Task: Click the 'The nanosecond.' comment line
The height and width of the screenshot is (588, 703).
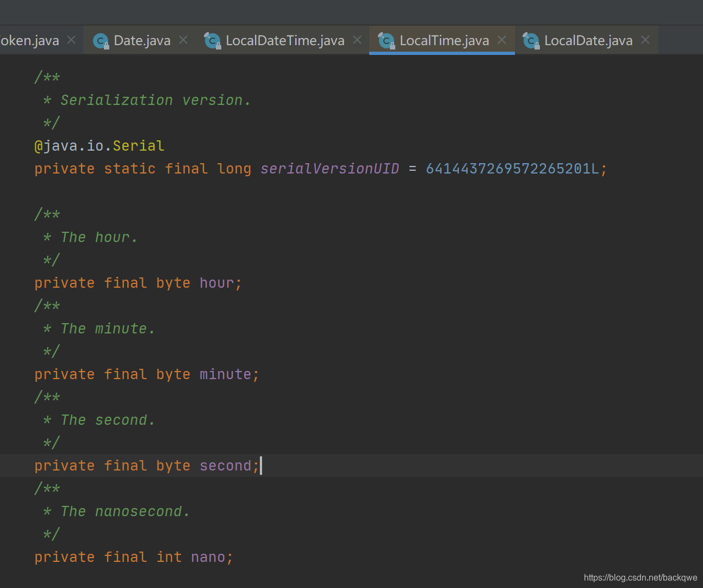Action: [x=125, y=511]
